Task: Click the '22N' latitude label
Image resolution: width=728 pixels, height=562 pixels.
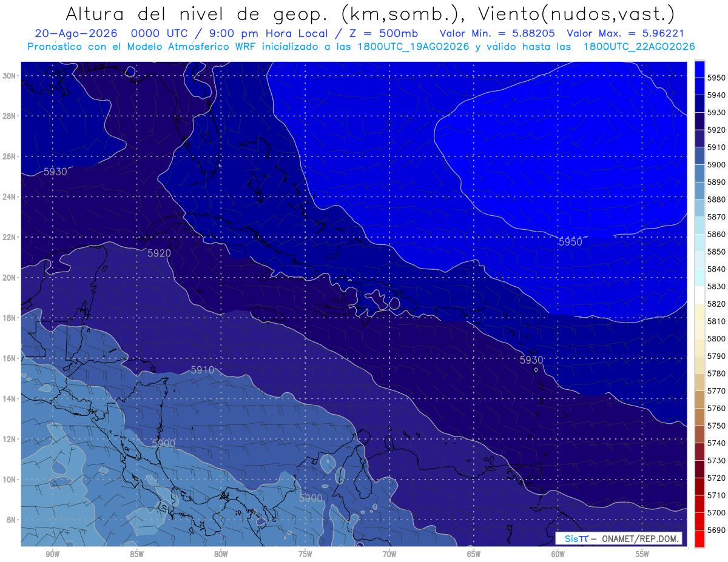Action: (x=8, y=237)
